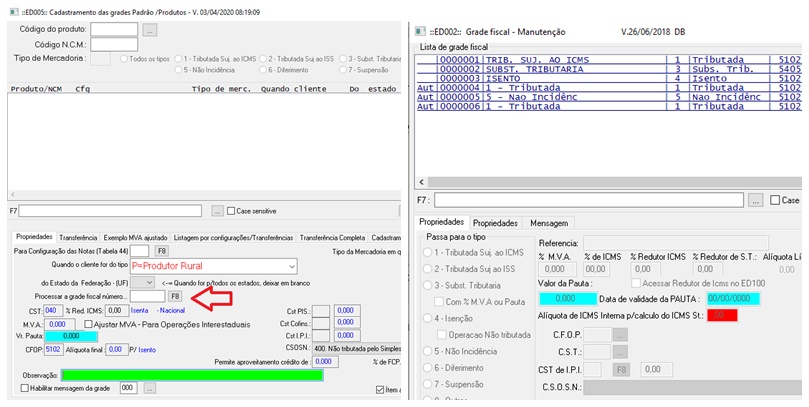Click F8 beside Para Configuração das Notas
The width and height of the screenshot is (809, 407).
160,250
